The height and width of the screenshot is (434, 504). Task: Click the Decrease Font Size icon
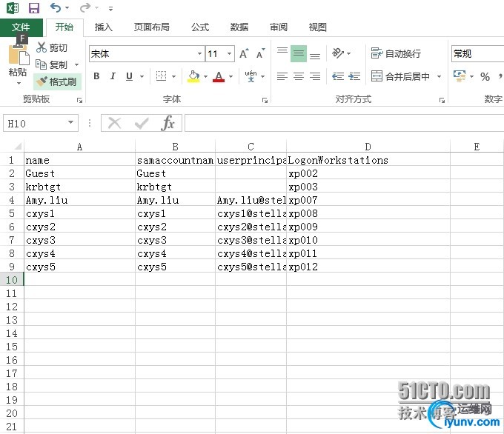coord(261,53)
